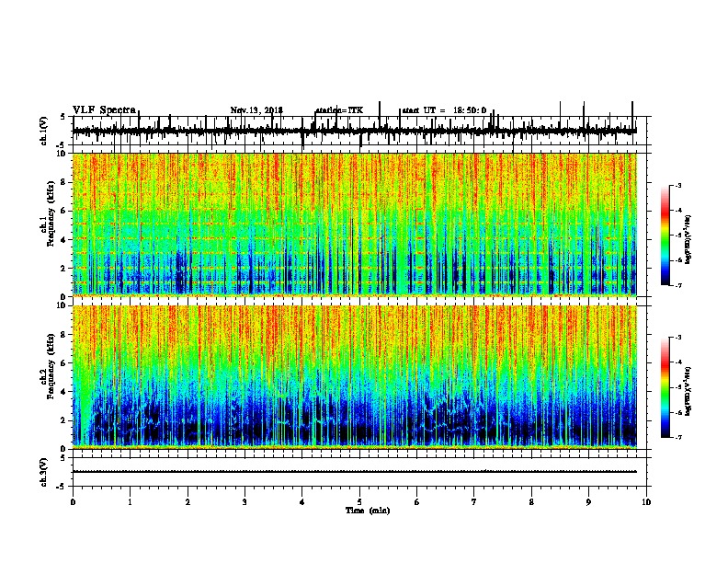This screenshot has width=728, height=563.
Task: Select the 'Time (min)' axis label
Action: 368,511
